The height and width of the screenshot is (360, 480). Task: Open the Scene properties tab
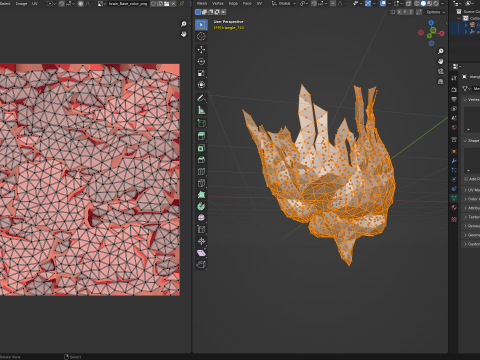click(x=454, y=118)
